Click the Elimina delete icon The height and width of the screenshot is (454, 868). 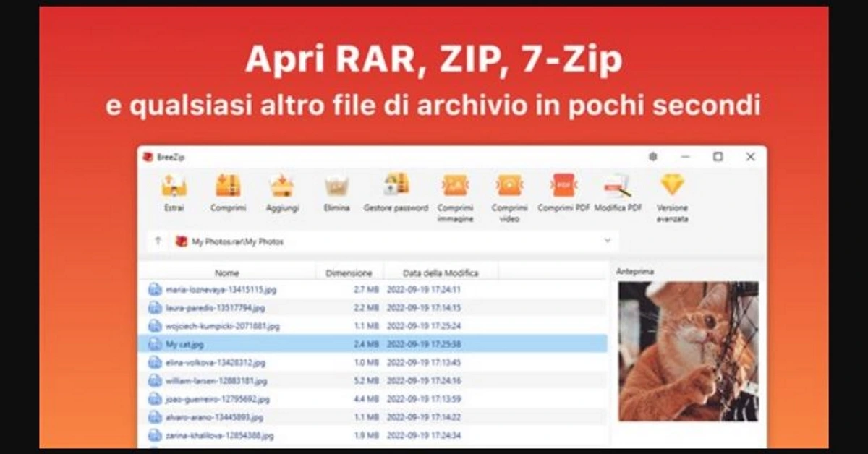(x=336, y=187)
